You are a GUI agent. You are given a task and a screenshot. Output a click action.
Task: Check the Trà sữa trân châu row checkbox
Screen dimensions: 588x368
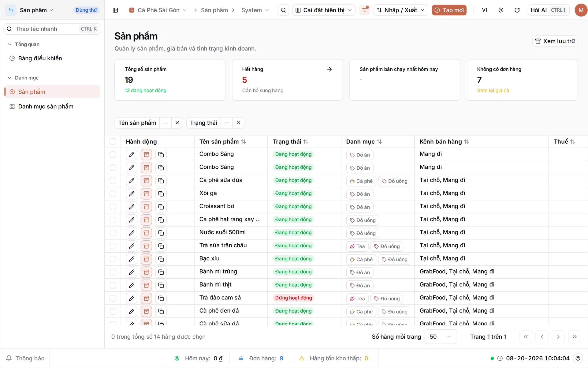point(113,246)
